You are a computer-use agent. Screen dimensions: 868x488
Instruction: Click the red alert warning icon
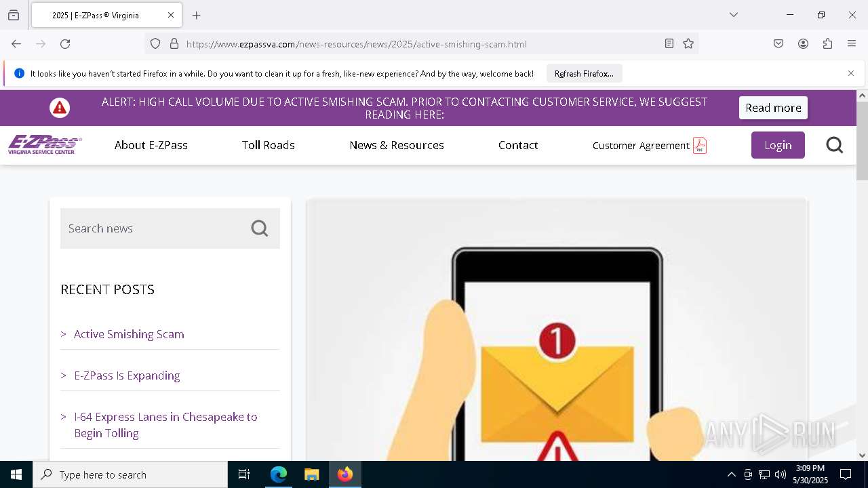pyautogui.click(x=60, y=108)
